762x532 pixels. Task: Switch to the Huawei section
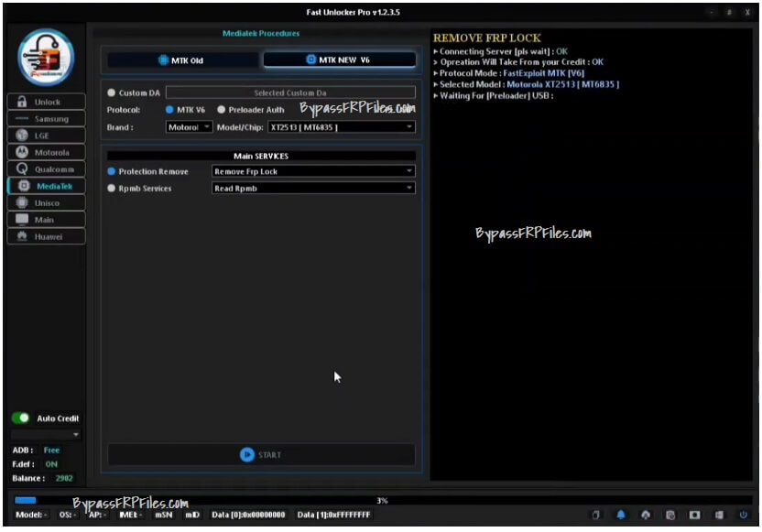46,236
